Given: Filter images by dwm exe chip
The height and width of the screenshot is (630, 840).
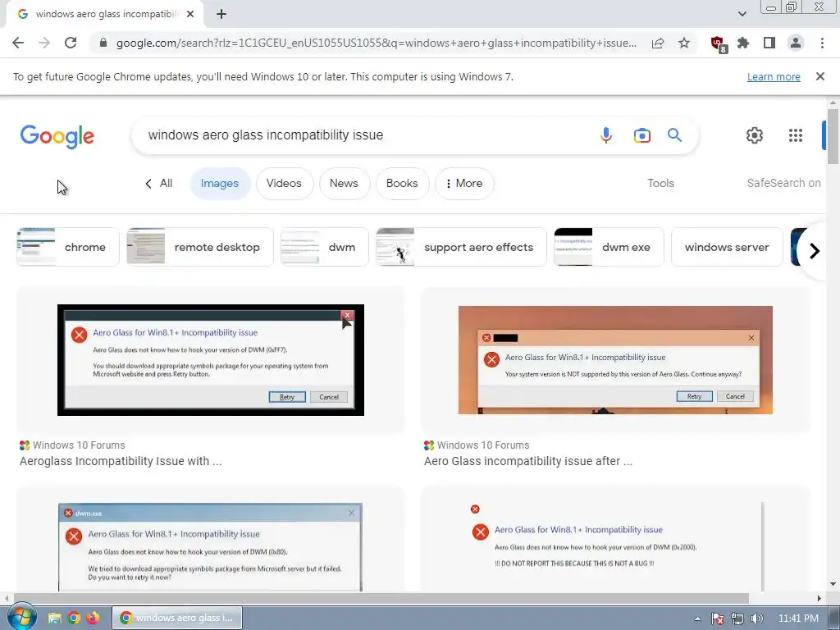Looking at the screenshot, I should [x=609, y=247].
